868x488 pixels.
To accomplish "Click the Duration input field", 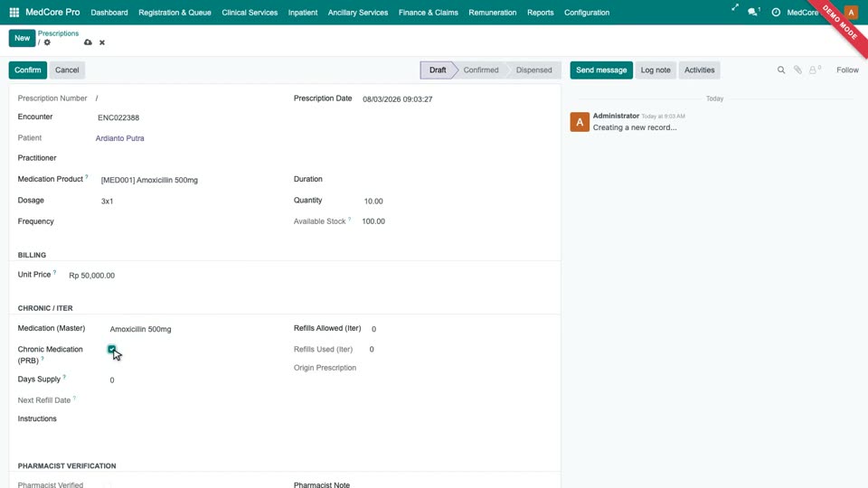I will [x=457, y=179].
